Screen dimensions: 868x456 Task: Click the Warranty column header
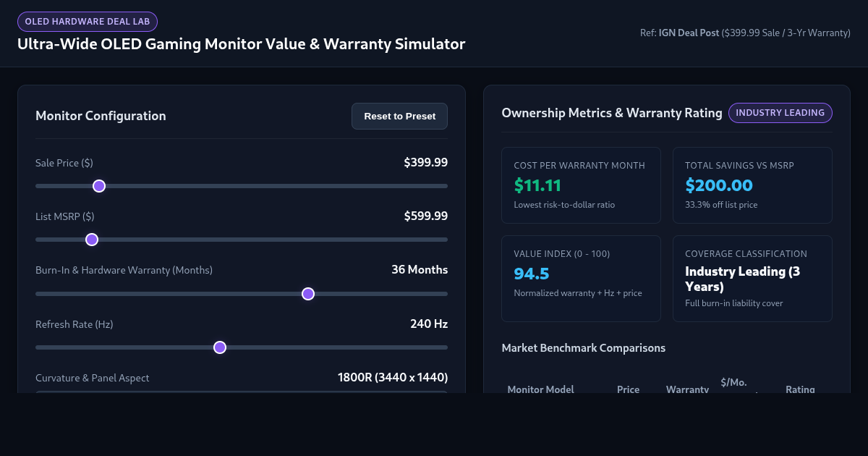tap(687, 389)
